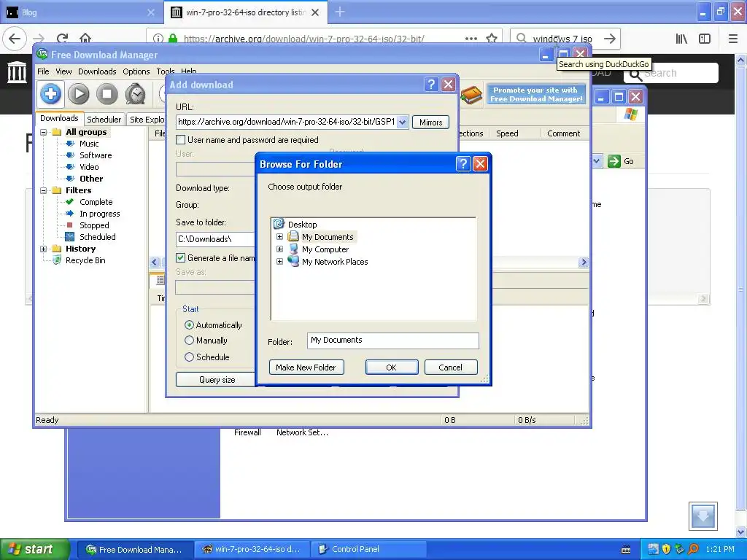Expand My Documents in folder tree
747x560 pixels.
coord(279,237)
